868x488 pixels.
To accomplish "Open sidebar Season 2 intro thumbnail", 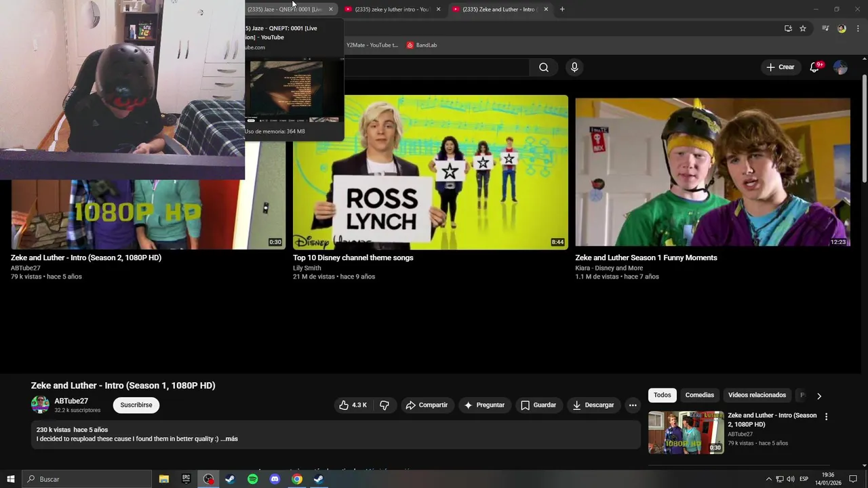I will [686, 432].
